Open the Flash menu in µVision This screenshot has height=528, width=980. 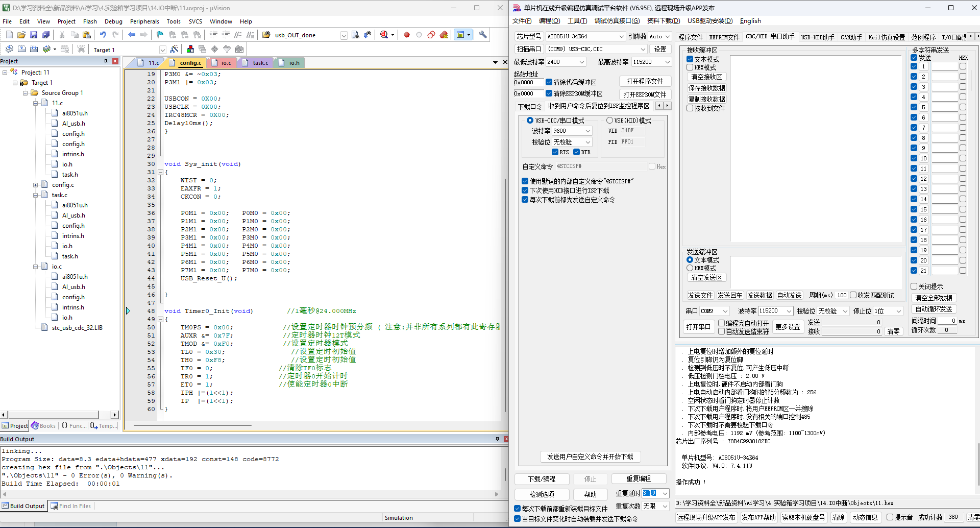click(x=90, y=21)
